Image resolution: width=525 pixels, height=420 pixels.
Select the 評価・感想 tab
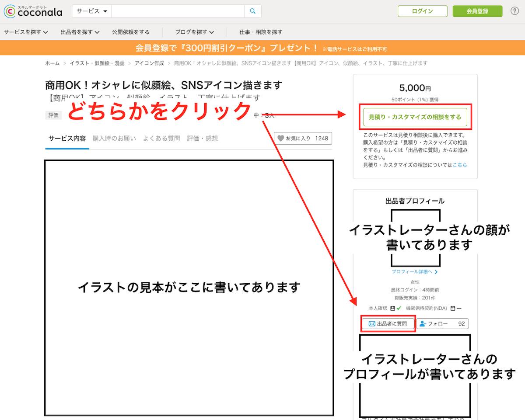[202, 139]
